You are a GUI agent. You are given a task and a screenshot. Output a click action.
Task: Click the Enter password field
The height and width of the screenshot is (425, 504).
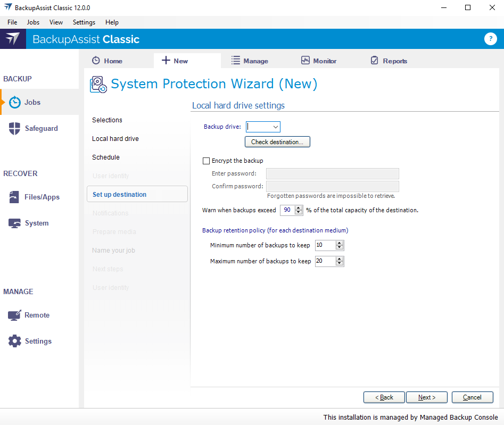(x=332, y=173)
